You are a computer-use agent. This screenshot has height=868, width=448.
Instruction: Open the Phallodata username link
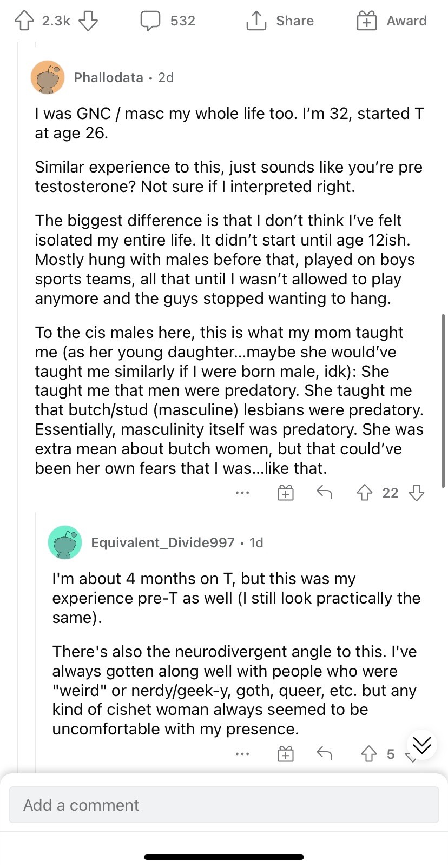pyautogui.click(x=108, y=77)
